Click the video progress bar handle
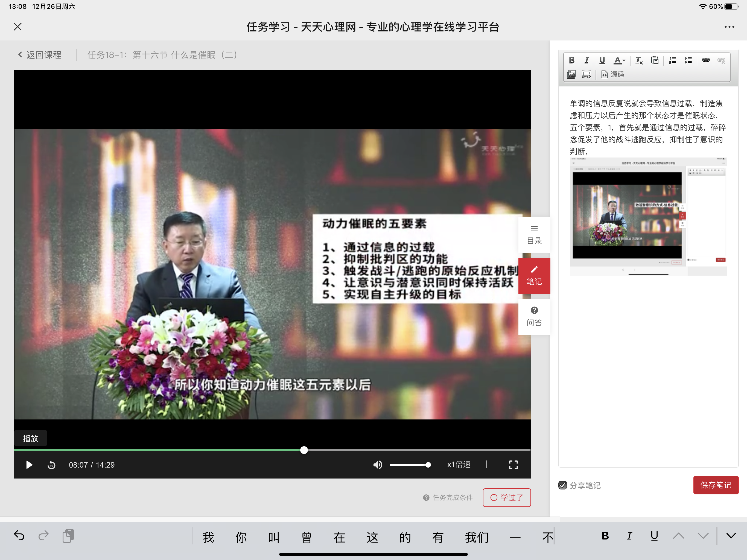 click(304, 450)
